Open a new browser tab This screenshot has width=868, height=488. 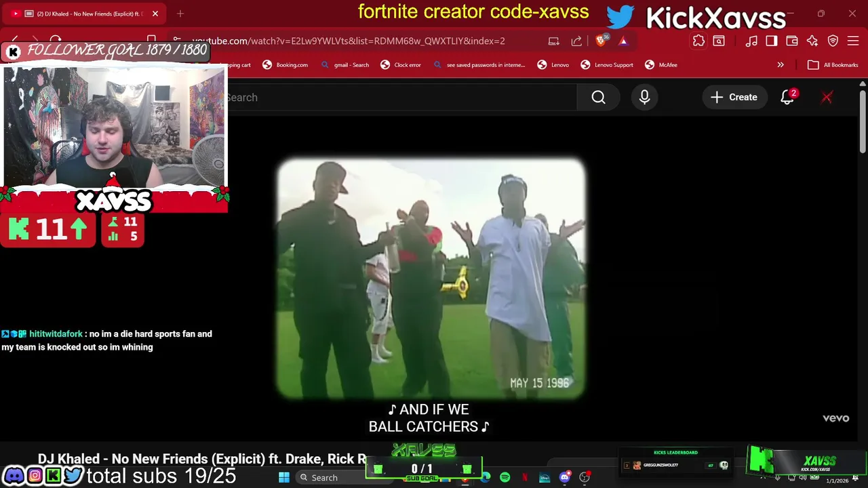click(180, 14)
